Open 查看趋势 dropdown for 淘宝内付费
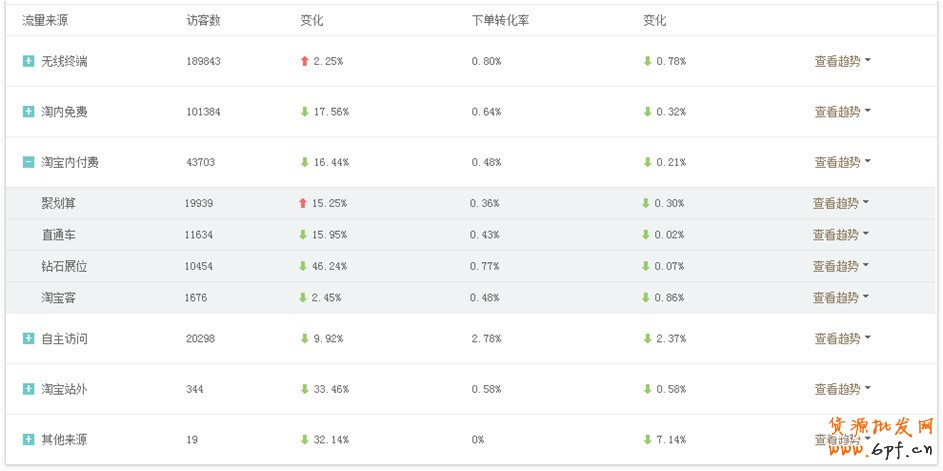This screenshot has width=943, height=471. pos(842,162)
